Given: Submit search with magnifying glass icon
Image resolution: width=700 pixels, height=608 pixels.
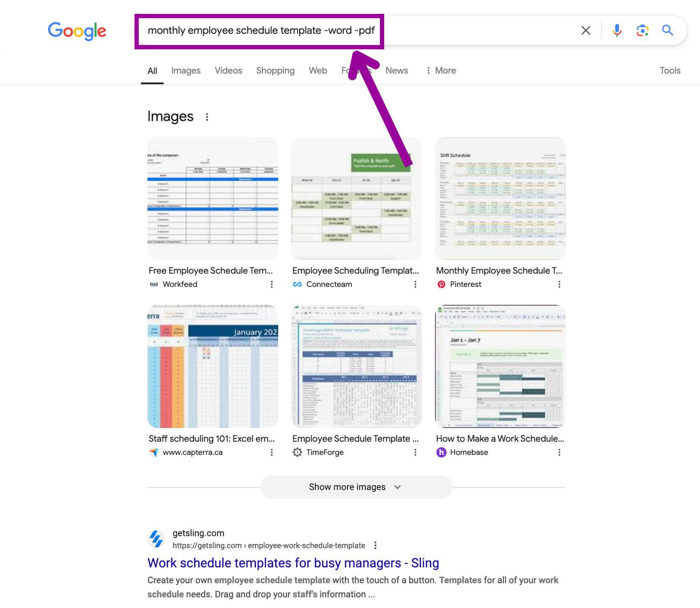Looking at the screenshot, I should [x=668, y=30].
